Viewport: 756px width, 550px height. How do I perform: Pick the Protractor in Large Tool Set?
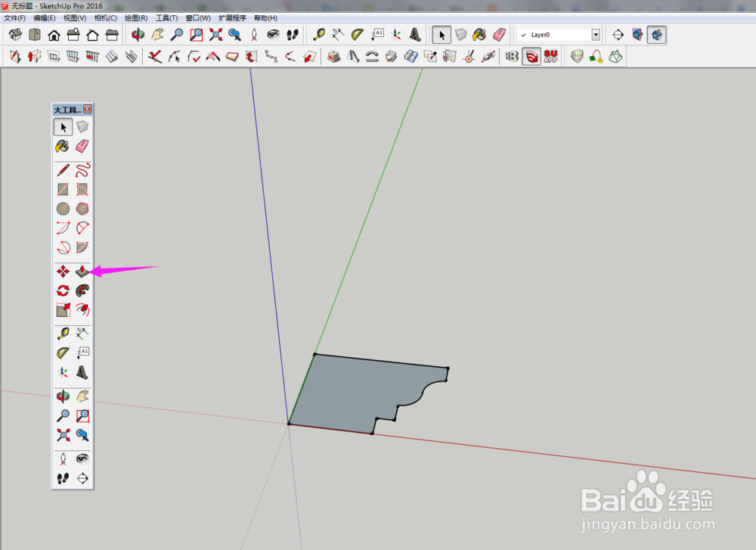pyautogui.click(x=64, y=353)
